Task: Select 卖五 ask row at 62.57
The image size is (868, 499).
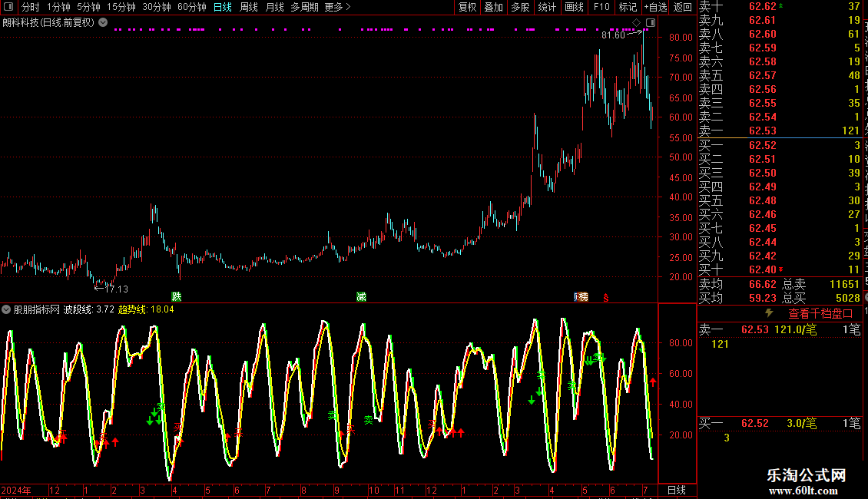Action: tap(780, 75)
